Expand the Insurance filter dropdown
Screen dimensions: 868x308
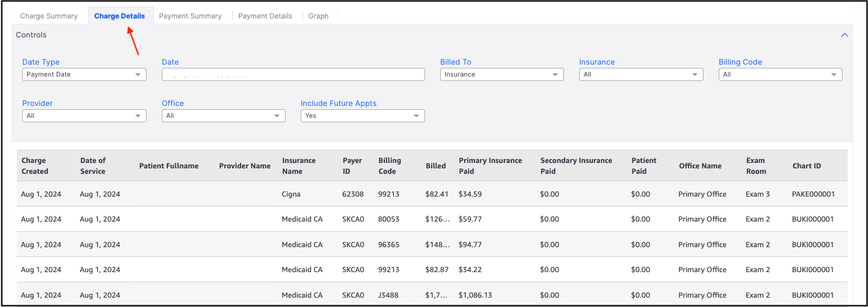(641, 74)
